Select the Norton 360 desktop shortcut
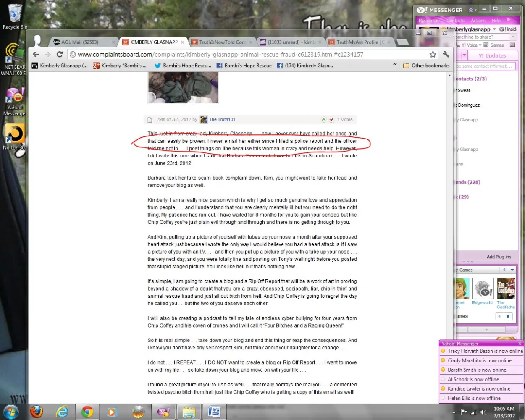The width and height of the screenshot is (525, 420). [x=14, y=137]
